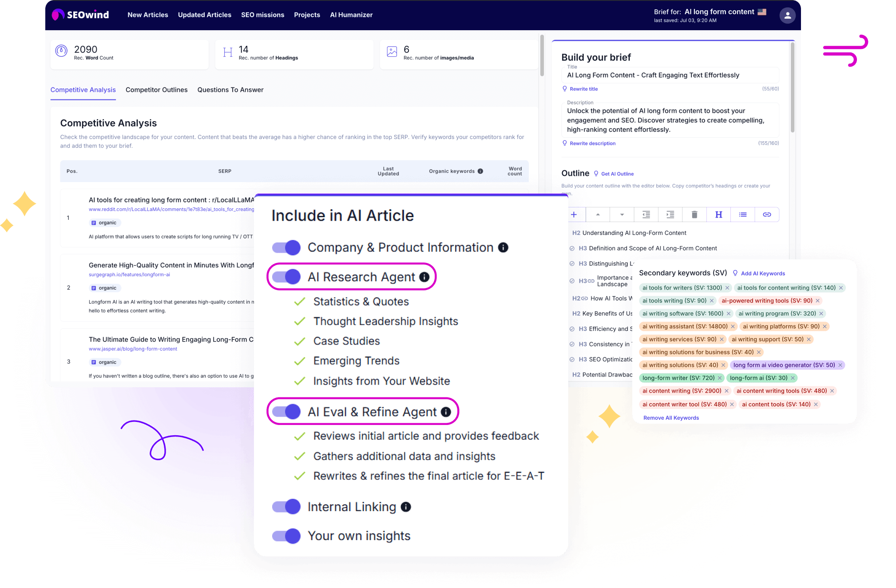
Task: Toggle the Internal Linking switch
Action: (286, 507)
